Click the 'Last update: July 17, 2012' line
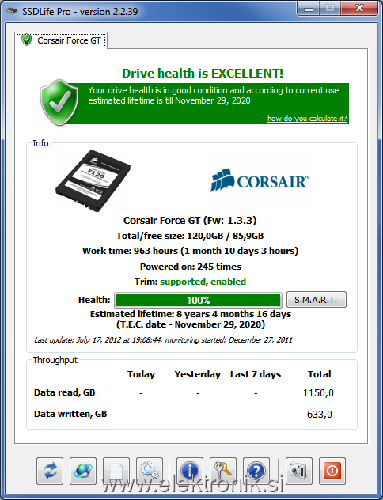The image size is (383, 500). pos(163,340)
